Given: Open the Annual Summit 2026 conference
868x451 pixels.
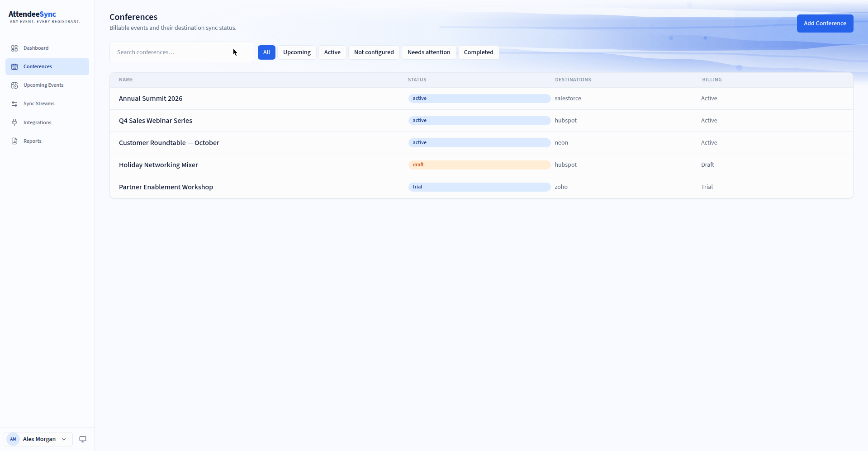Looking at the screenshot, I should [x=151, y=99].
